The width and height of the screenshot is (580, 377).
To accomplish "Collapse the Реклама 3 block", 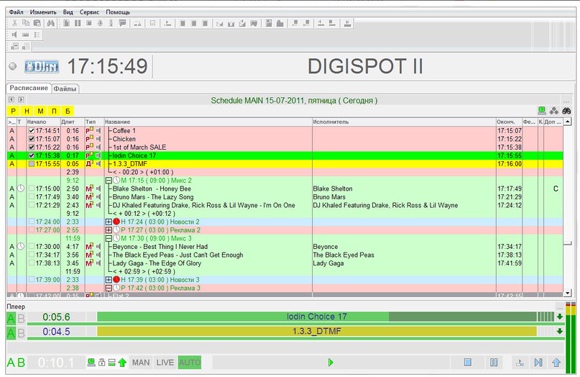I will click(109, 288).
